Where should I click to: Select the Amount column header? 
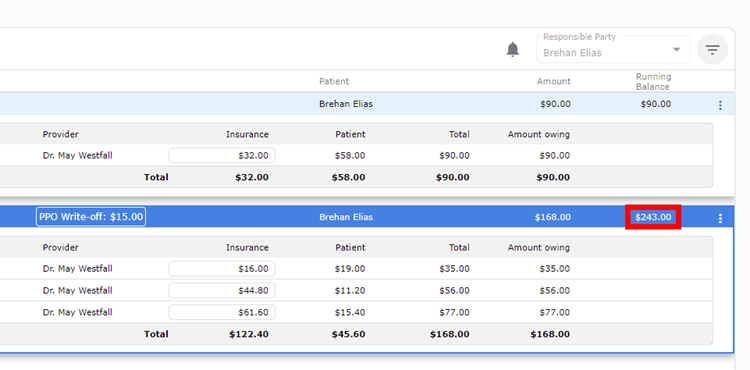point(553,81)
